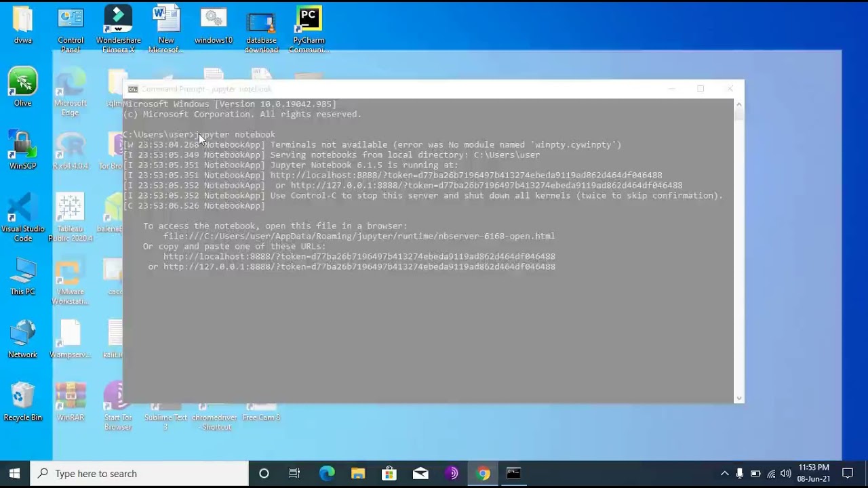
Task: Select the Recycle Bin desktop icon
Action: 22,403
